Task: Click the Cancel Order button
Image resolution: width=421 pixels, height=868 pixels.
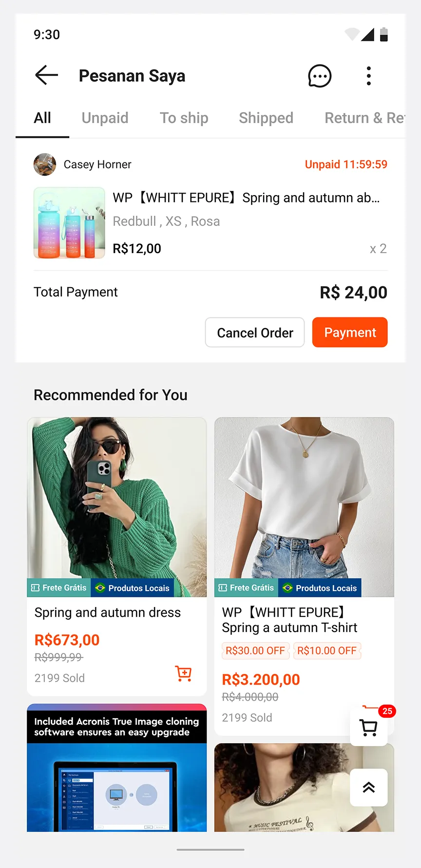Action: point(255,333)
